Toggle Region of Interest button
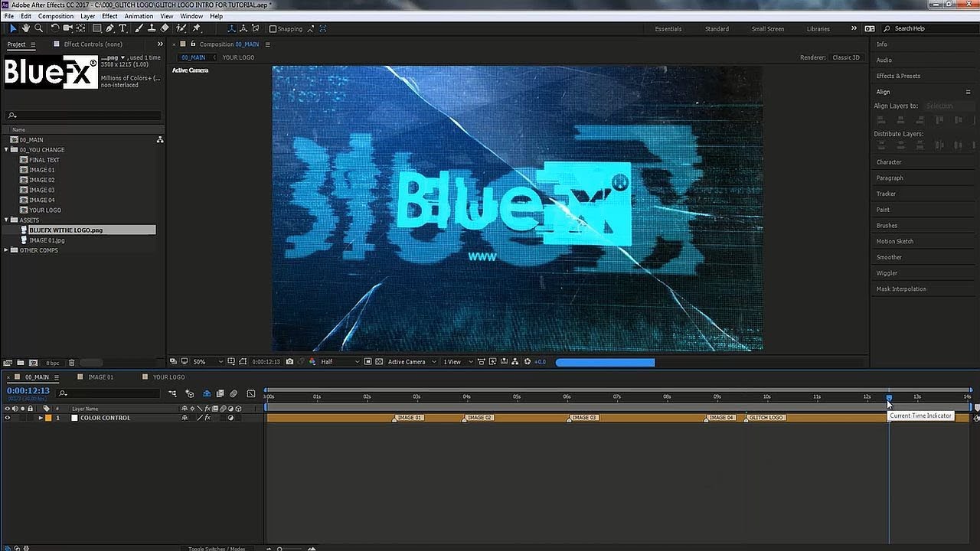The width and height of the screenshot is (980, 551). pyautogui.click(x=367, y=362)
